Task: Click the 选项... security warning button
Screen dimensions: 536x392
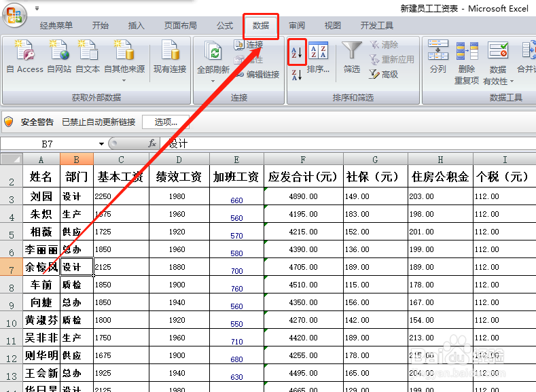Action: 166,122
